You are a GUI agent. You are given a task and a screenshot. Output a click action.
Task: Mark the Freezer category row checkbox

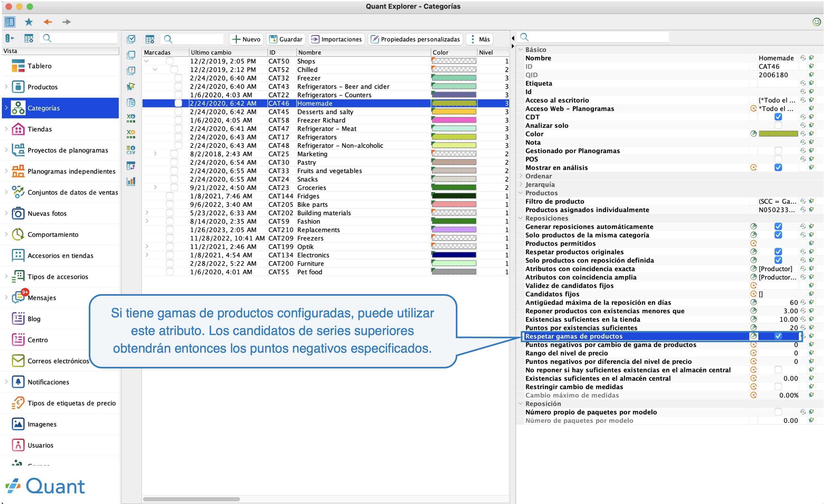(x=179, y=78)
